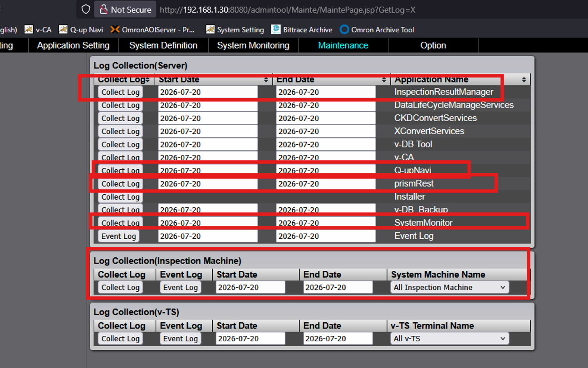
Task: Click the Installer application name
Action: click(410, 197)
